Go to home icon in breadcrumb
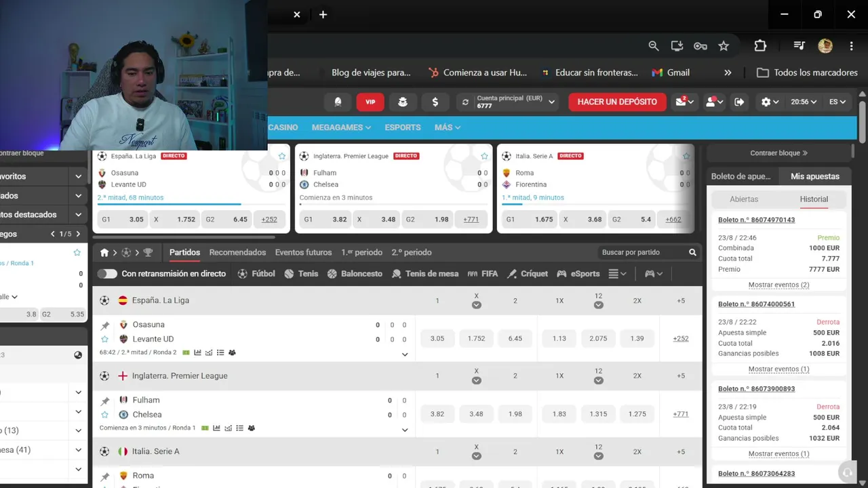 pyautogui.click(x=104, y=253)
